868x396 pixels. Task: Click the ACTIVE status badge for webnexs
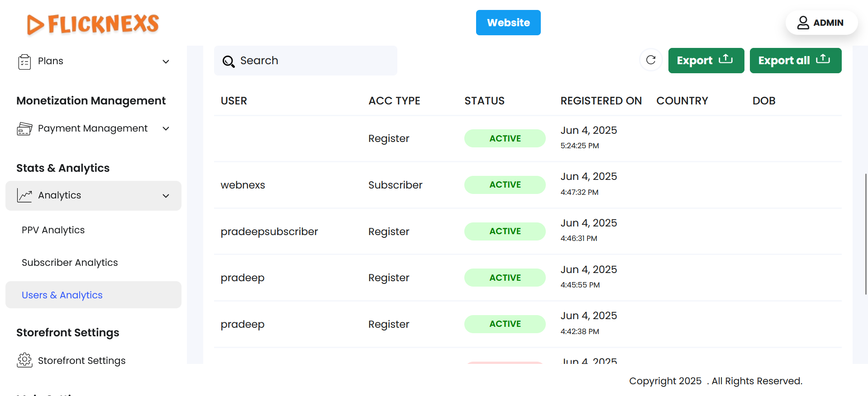click(505, 185)
